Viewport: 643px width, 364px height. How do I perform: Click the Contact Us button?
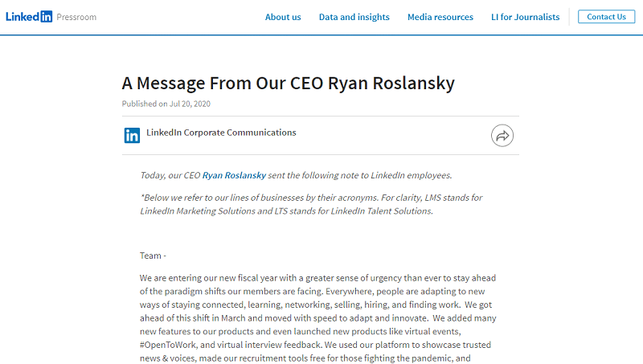click(607, 17)
